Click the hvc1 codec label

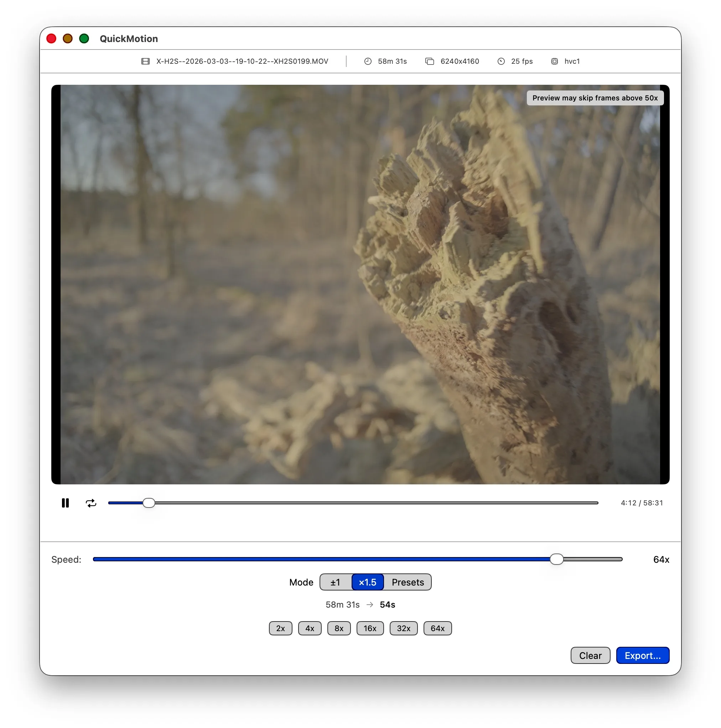(x=572, y=61)
